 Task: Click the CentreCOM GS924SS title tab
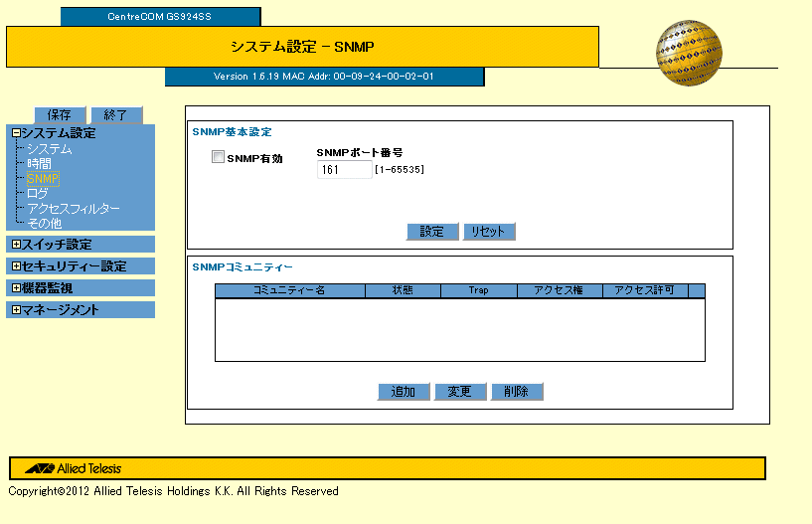pos(161,17)
